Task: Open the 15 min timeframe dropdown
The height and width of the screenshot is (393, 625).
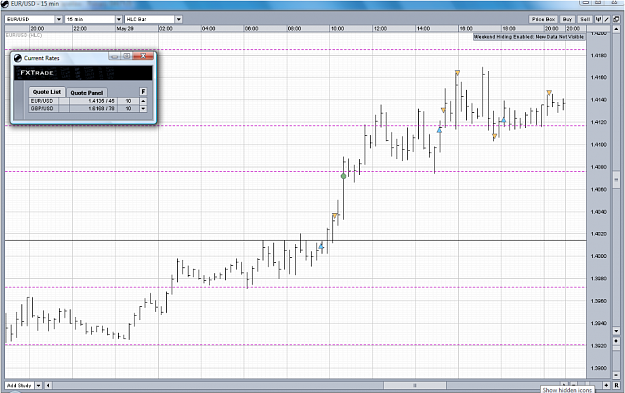Action: tap(93, 19)
